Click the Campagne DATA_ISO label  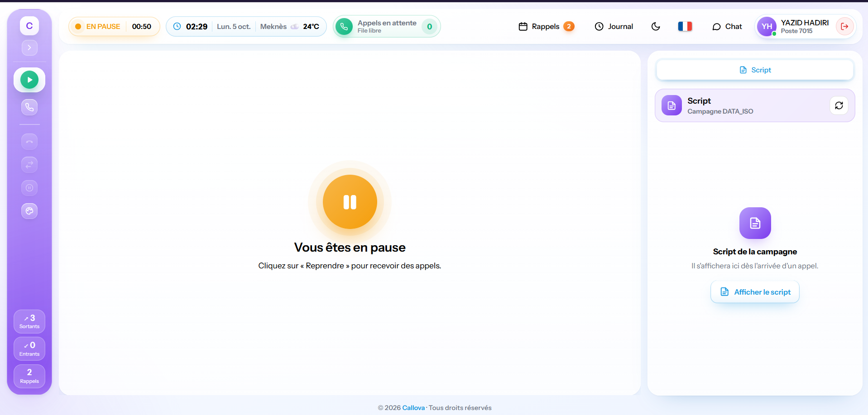coord(720,111)
